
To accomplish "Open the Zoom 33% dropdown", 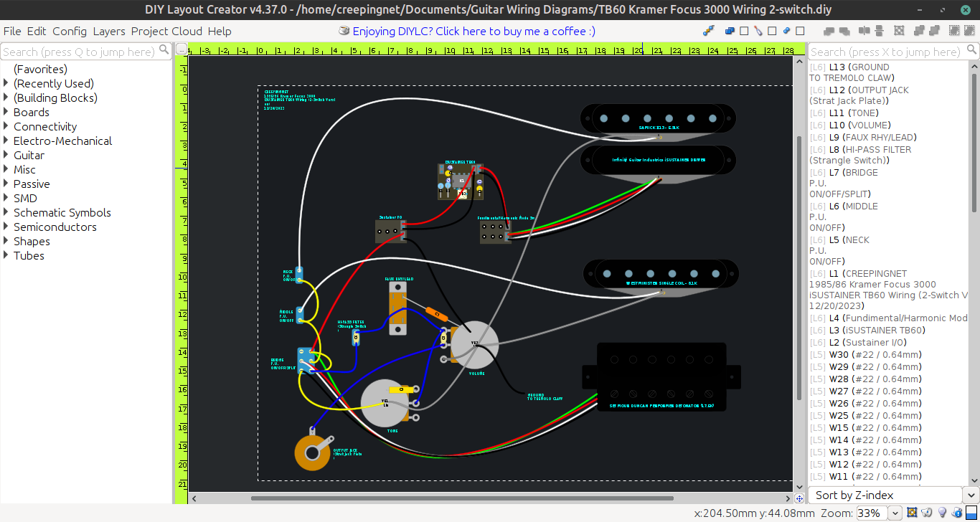I will (895, 513).
